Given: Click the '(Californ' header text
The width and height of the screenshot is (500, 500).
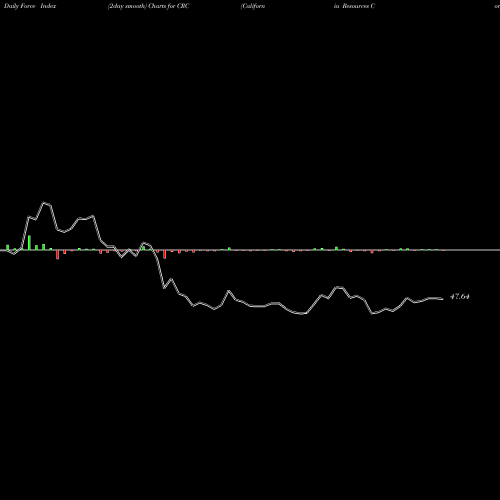Looking at the screenshot, I should pos(253,6).
